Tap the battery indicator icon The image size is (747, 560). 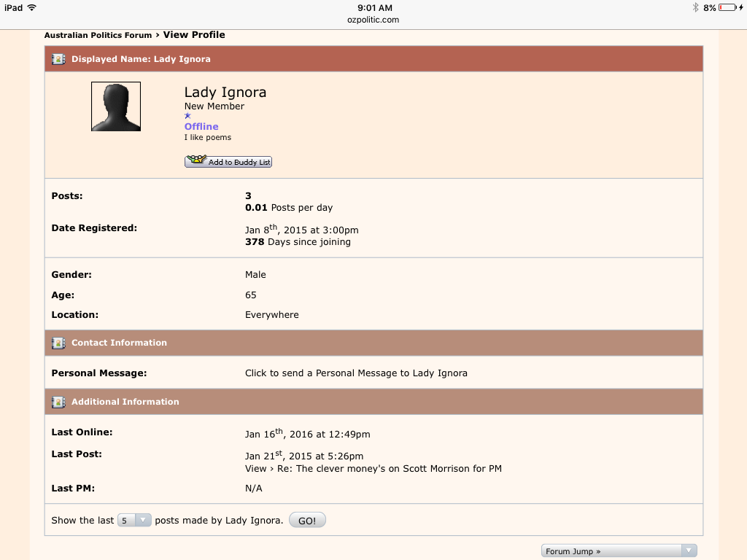[x=727, y=7]
